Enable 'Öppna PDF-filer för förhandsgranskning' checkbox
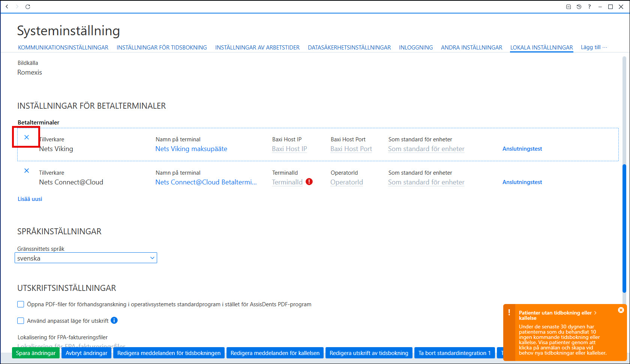Screen dimensions: 630x364 coord(21,304)
